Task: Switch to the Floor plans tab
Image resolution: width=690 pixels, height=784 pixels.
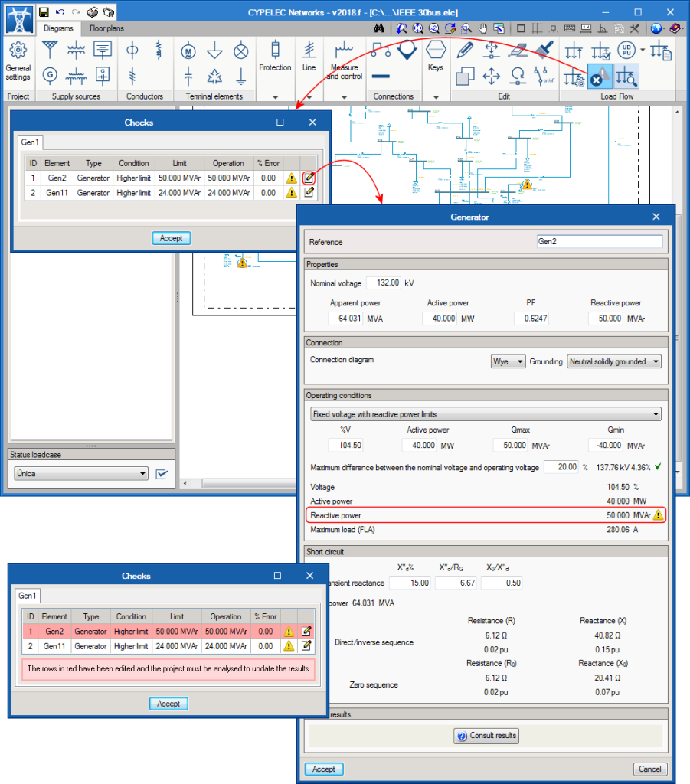Action: tap(106, 28)
